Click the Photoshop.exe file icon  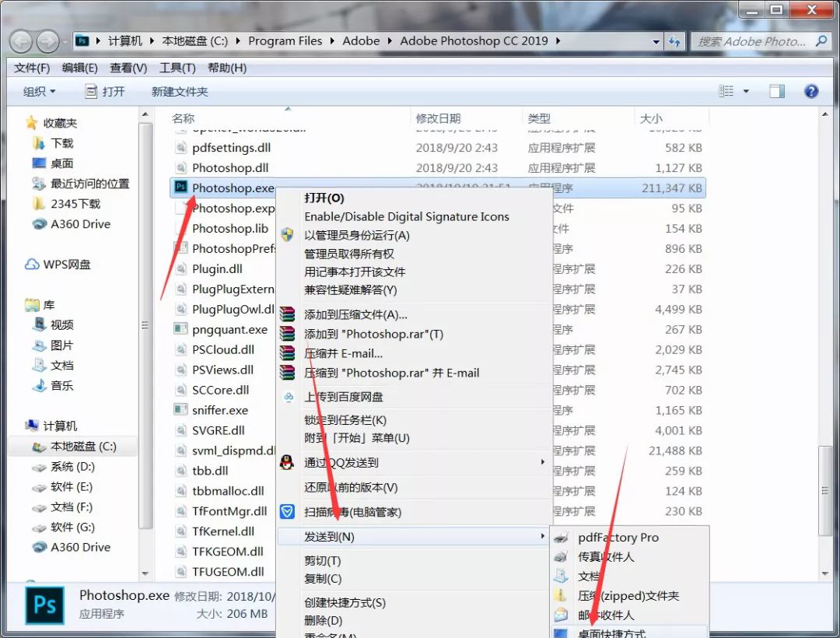click(181, 187)
